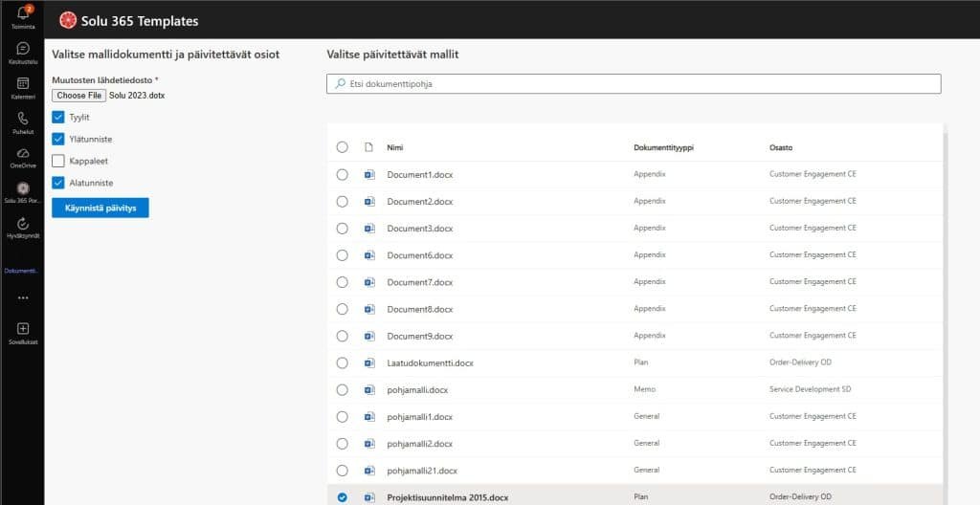Click General type in pohjamalli1.docx row
980x505 pixels.
[646, 416]
